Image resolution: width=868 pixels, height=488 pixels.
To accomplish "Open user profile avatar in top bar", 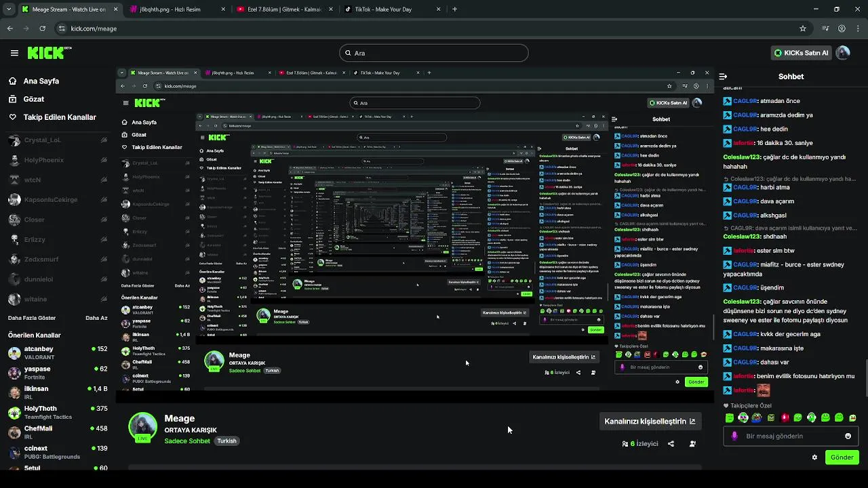I will point(843,53).
